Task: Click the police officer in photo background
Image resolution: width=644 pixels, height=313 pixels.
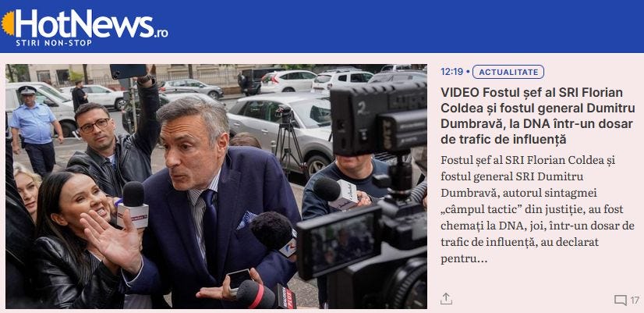Action: pyautogui.click(x=34, y=130)
